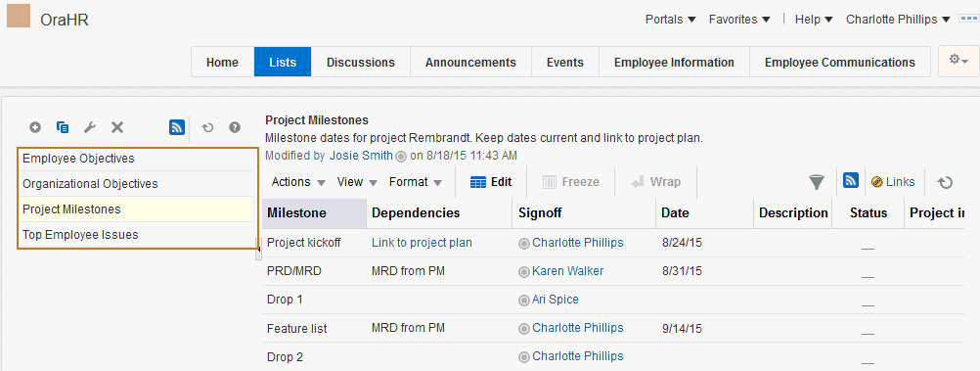Viewport: 980px width, 371px height.
Task: Expand the Actions dropdown menu
Action: point(298,182)
